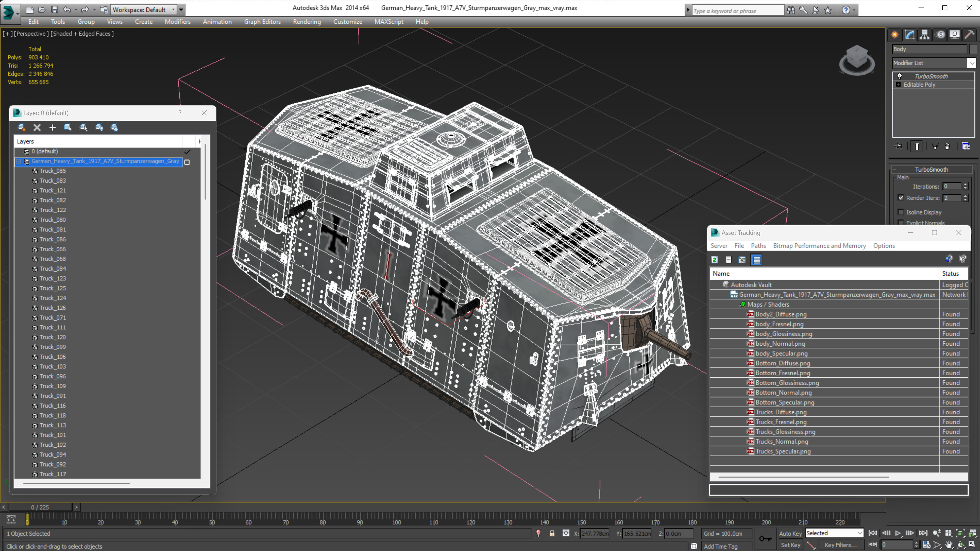The image size is (980, 551).
Task: Click the checkmark of layer 0 (default)
Action: (187, 152)
